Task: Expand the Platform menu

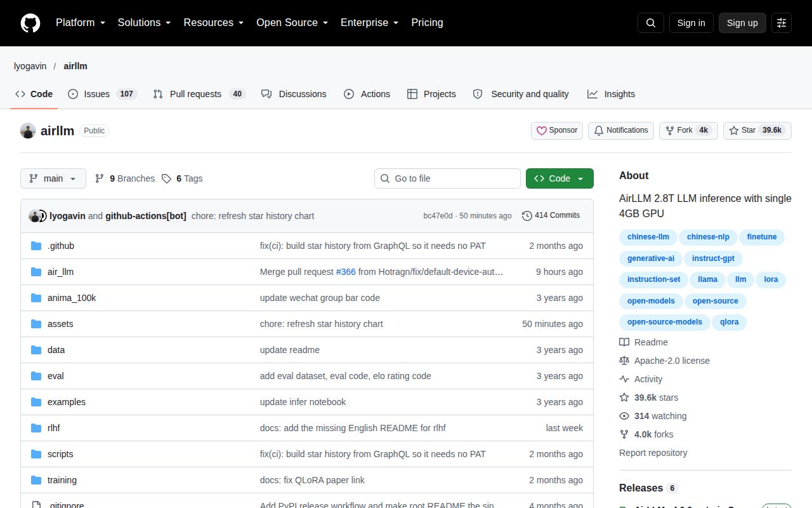Action: pos(81,23)
